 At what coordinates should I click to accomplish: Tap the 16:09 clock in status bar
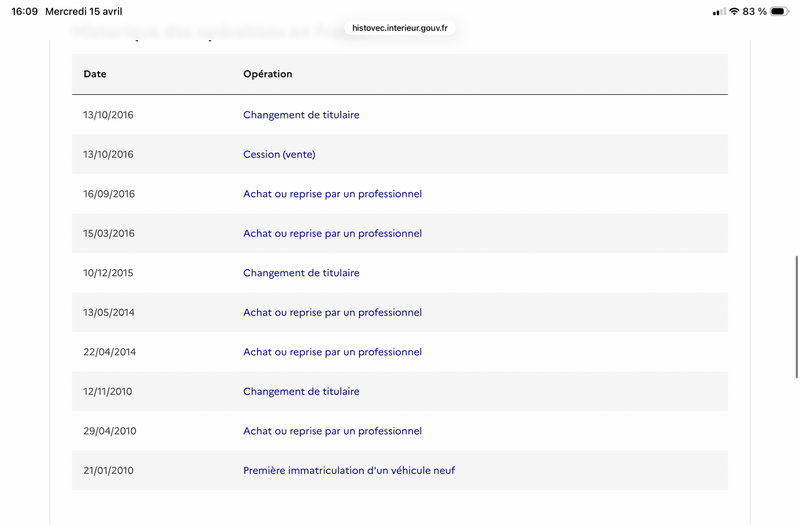click(x=24, y=11)
